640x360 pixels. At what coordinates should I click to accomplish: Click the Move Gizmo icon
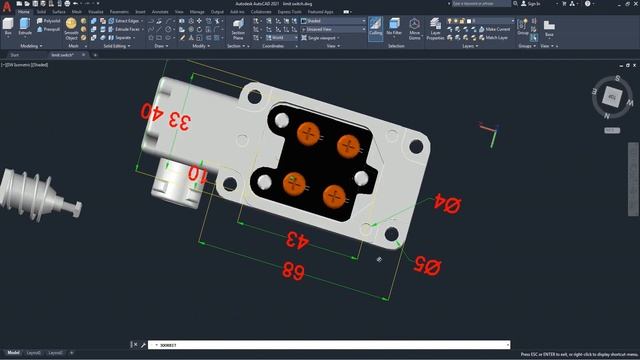(x=414, y=29)
